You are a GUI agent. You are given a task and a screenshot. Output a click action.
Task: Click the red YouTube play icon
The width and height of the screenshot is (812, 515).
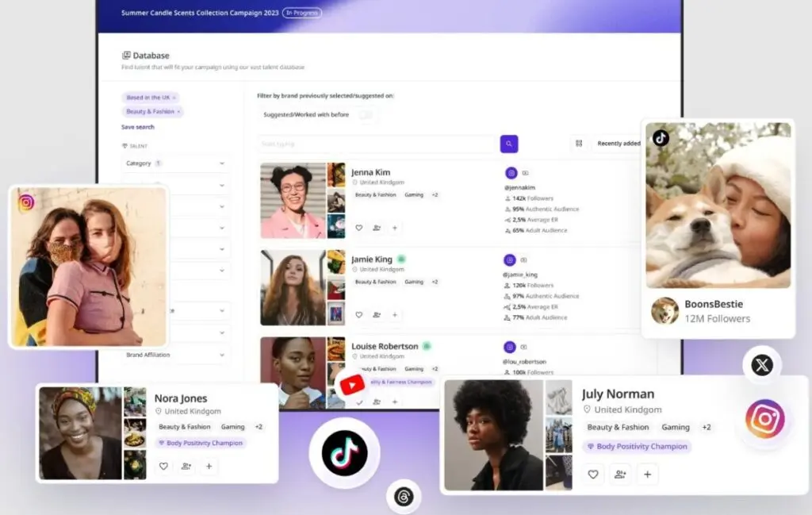click(351, 385)
